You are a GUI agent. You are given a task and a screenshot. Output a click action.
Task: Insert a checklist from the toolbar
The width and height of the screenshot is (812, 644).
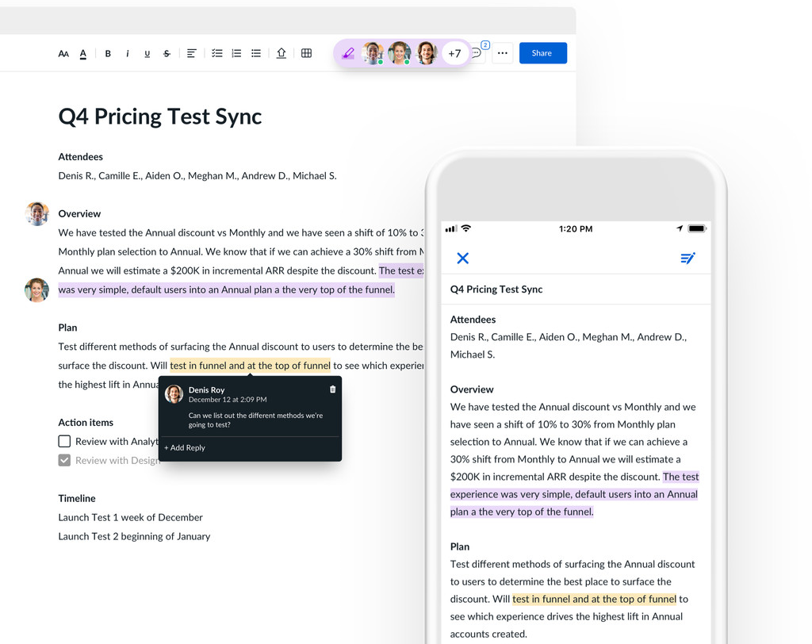coord(217,53)
